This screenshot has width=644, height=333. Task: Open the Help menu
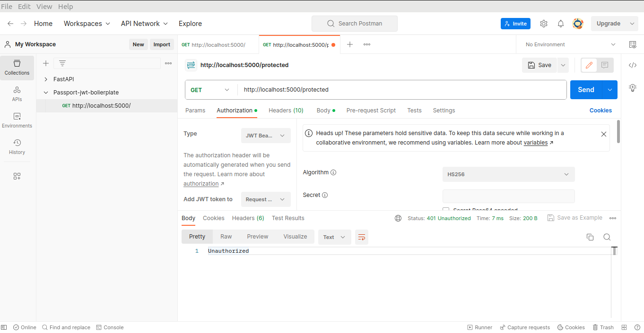click(x=65, y=7)
